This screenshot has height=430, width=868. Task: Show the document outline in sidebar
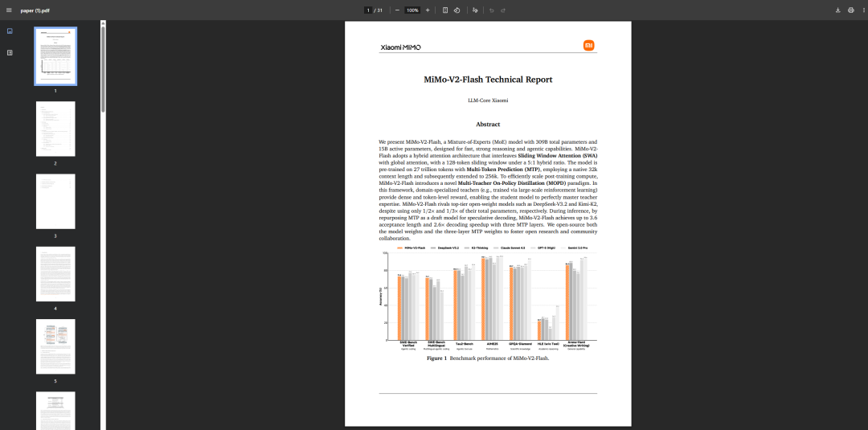coord(10,52)
